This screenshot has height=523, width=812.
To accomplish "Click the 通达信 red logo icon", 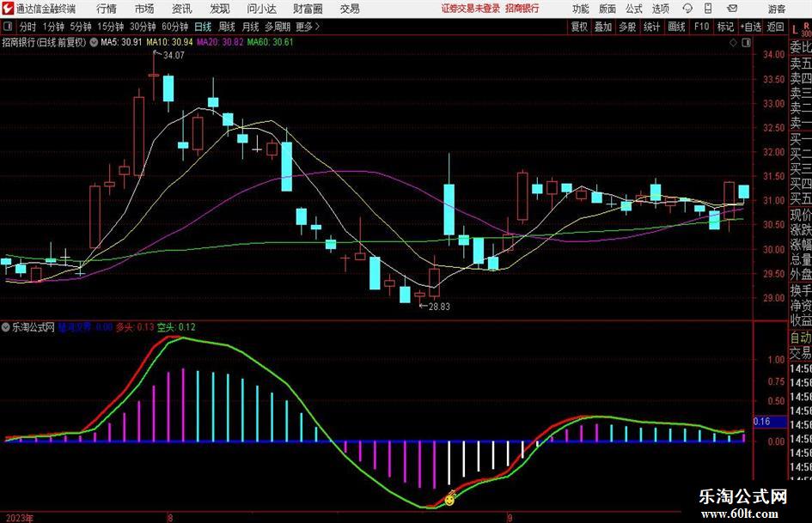I will 7,9.
